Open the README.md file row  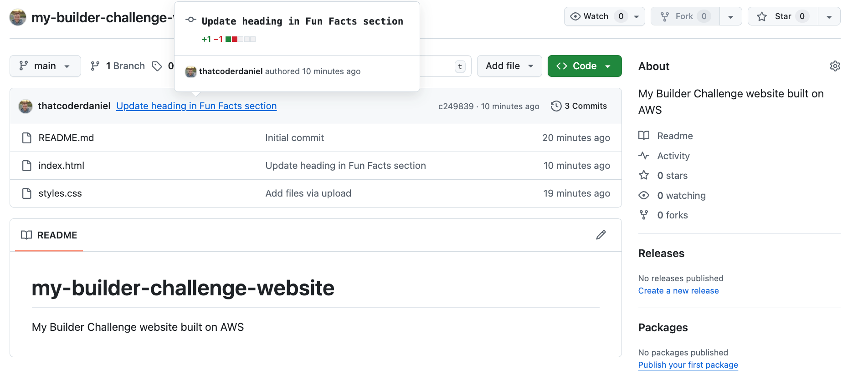click(x=66, y=138)
